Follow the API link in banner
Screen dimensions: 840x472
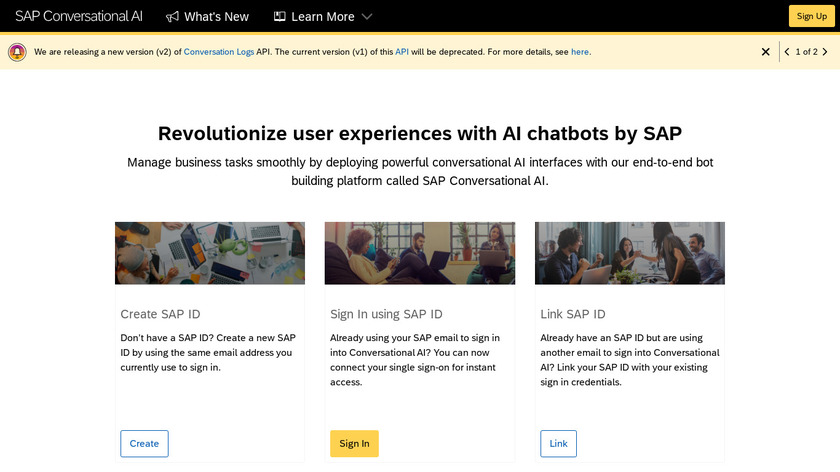coord(402,52)
